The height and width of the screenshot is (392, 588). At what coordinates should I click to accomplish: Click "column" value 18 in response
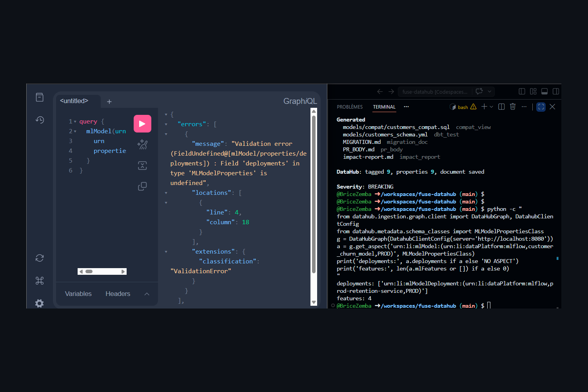click(245, 222)
